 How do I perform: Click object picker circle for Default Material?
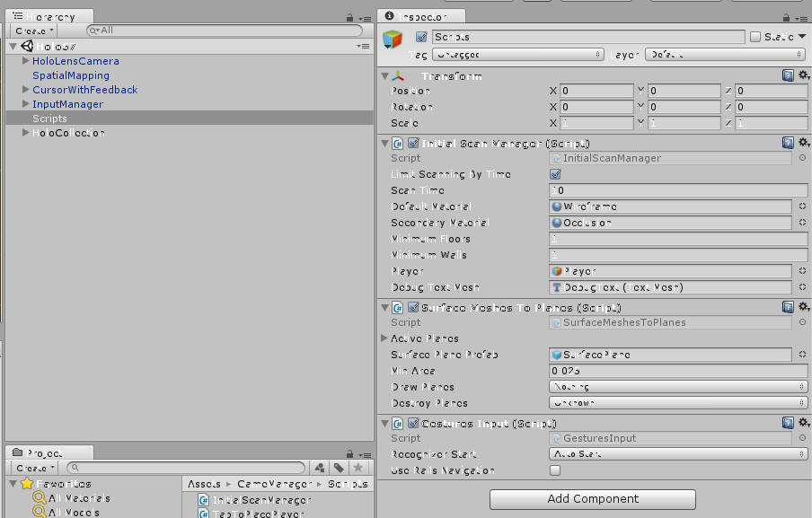(801, 206)
